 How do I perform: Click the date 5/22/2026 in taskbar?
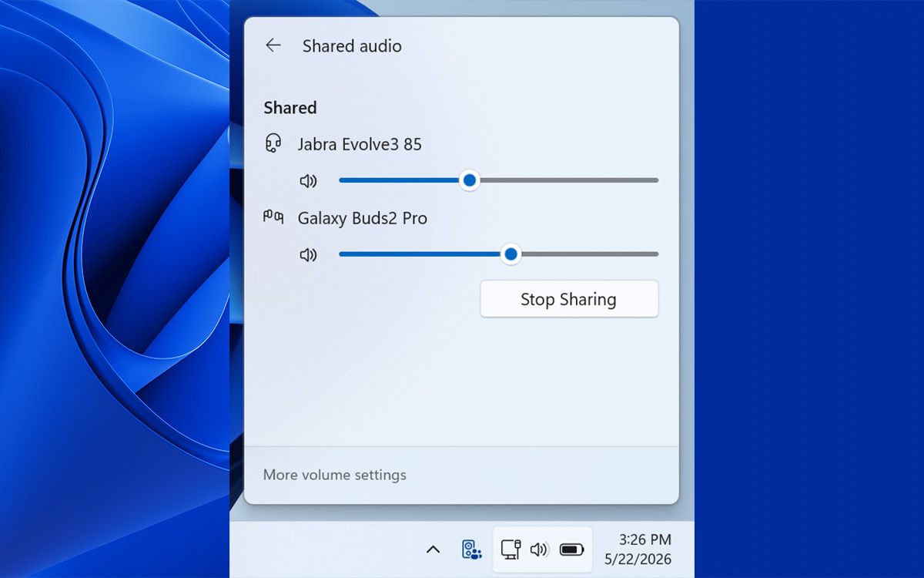pos(638,560)
